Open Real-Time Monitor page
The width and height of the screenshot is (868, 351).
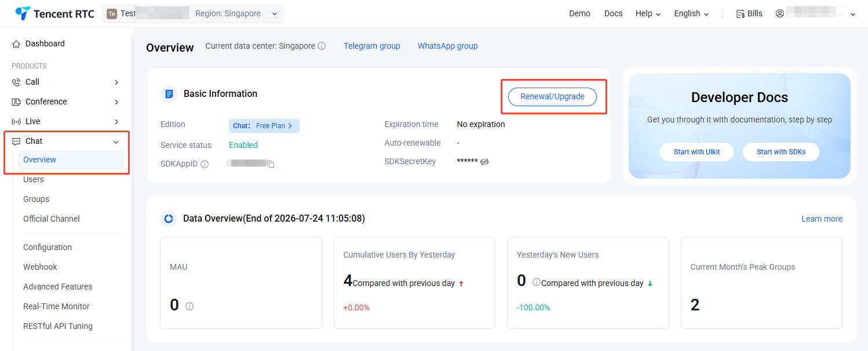tap(56, 306)
